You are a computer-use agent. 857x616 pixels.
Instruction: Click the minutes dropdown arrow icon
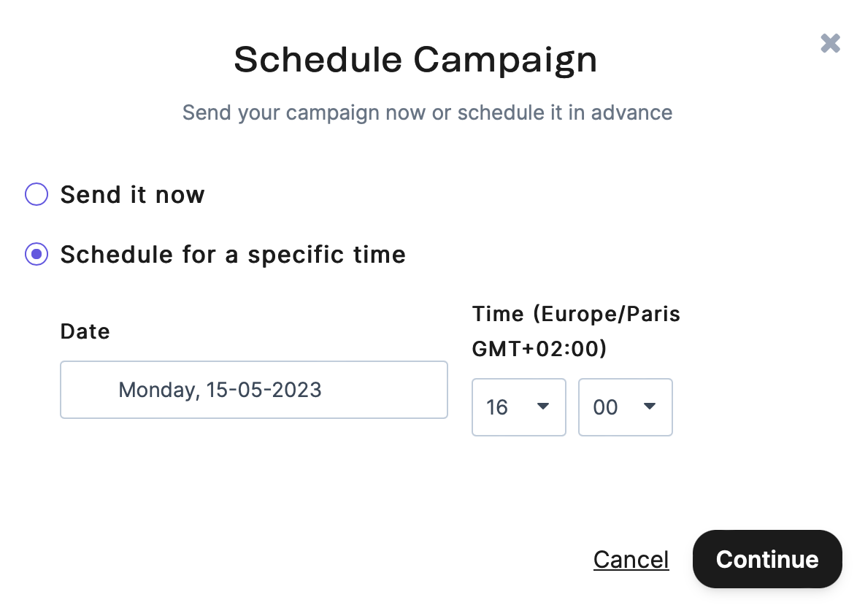point(649,407)
